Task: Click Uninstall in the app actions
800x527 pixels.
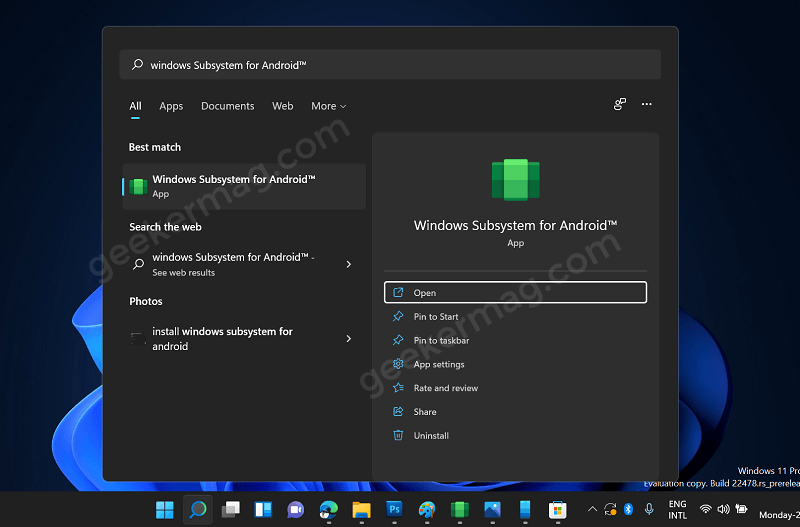Action: tap(515, 435)
